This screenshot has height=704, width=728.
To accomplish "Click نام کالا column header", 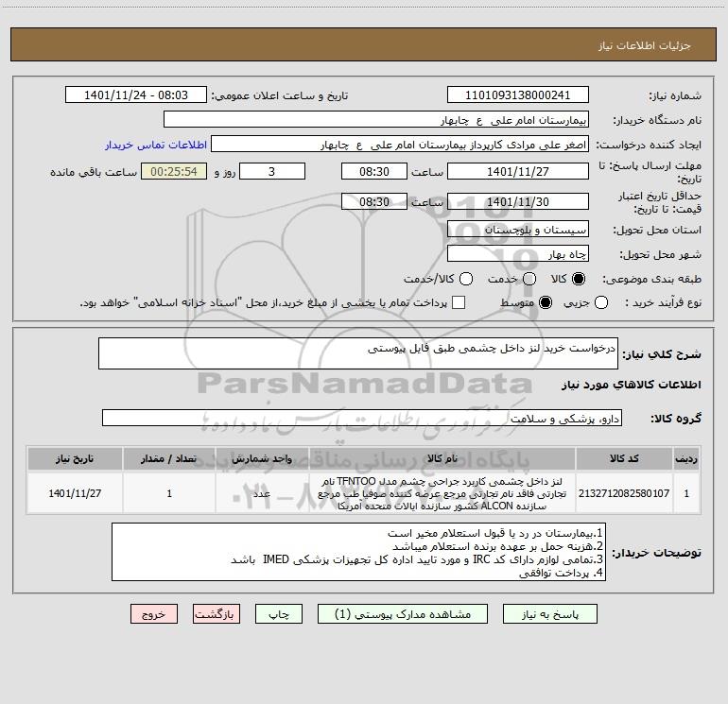I will [442, 458].
